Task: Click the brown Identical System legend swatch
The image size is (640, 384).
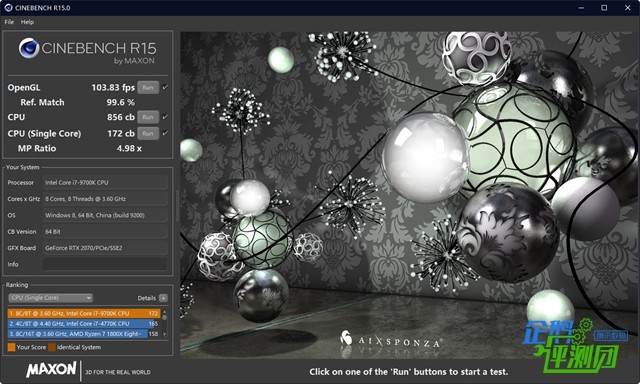Action: pos(52,347)
